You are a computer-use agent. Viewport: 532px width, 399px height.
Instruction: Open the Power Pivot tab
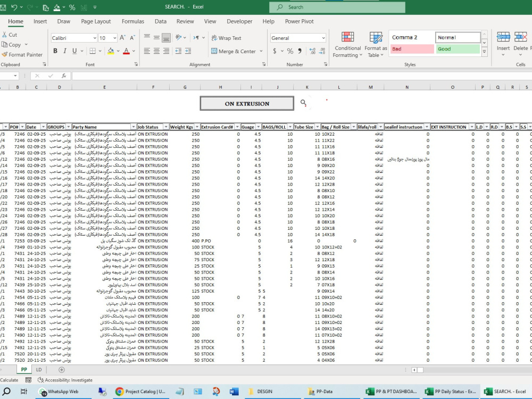coord(299,21)
